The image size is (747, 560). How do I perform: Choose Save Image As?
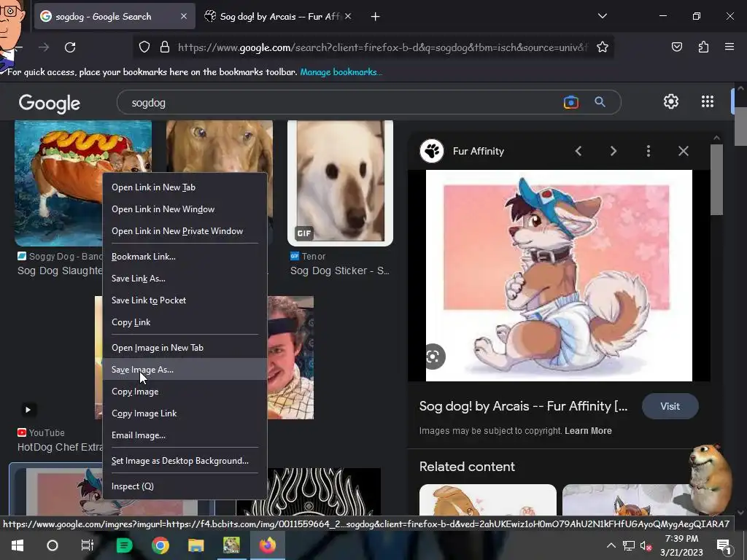tap(185, 370)
